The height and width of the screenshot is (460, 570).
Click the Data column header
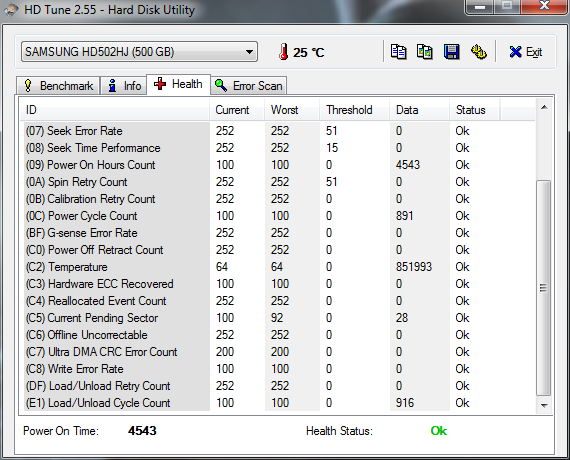click(420, 110)
